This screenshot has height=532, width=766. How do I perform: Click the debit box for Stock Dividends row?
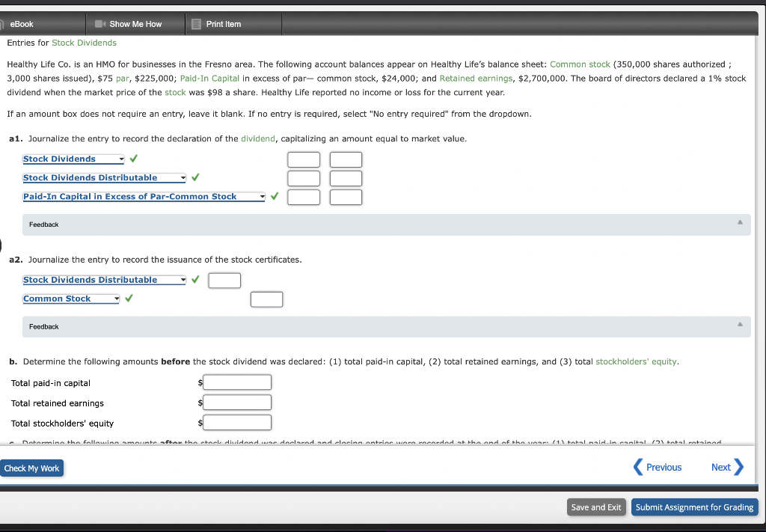pos(304,159)
